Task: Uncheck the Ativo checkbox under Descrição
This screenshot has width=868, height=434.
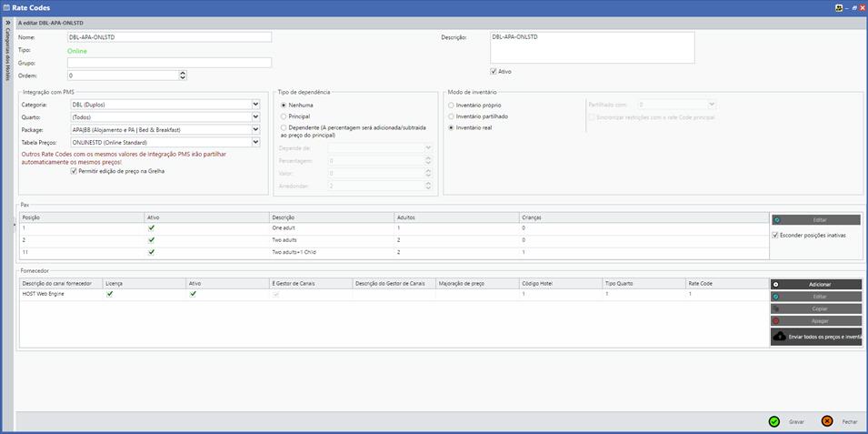Action: click(494, 71)
